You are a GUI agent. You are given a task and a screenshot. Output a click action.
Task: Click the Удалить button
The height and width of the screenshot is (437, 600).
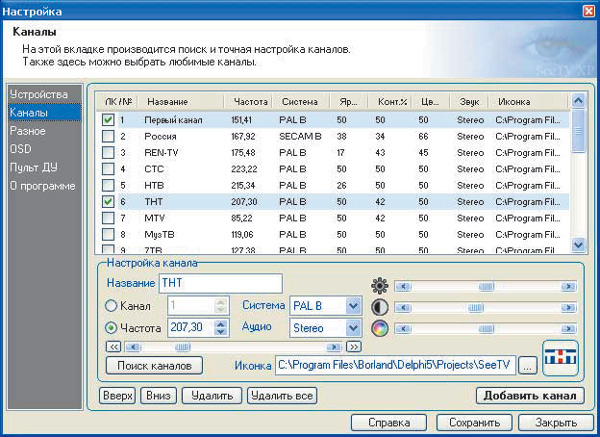click(x=212, y=395)
